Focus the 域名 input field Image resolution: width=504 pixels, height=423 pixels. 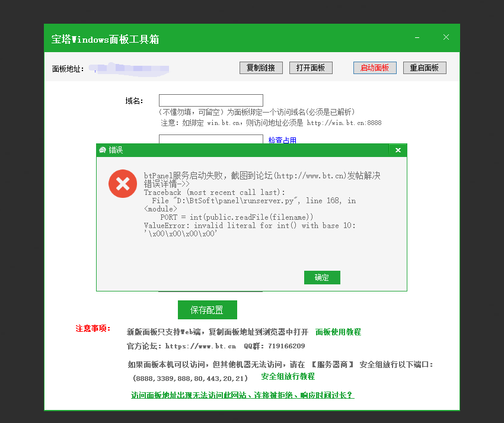211,100
